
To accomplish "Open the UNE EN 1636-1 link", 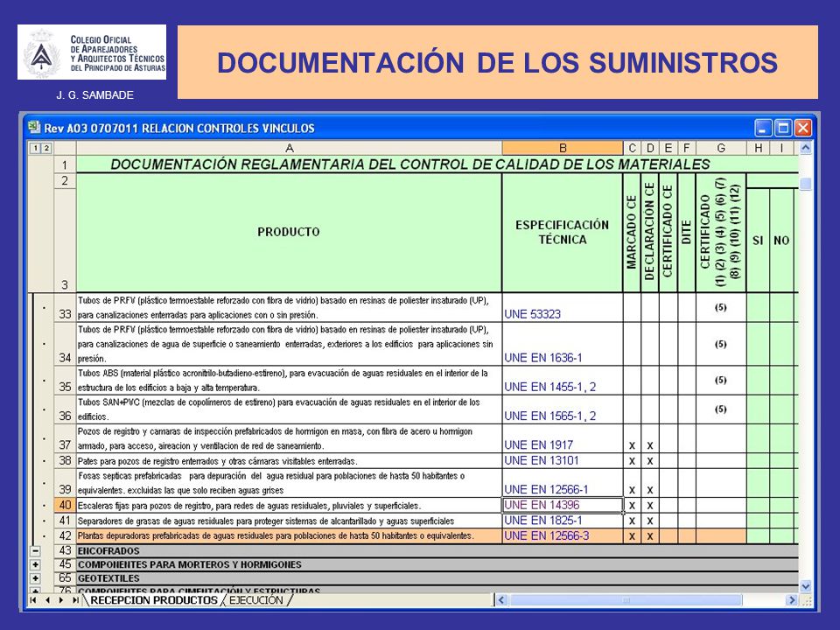I will tap(543, 358).
